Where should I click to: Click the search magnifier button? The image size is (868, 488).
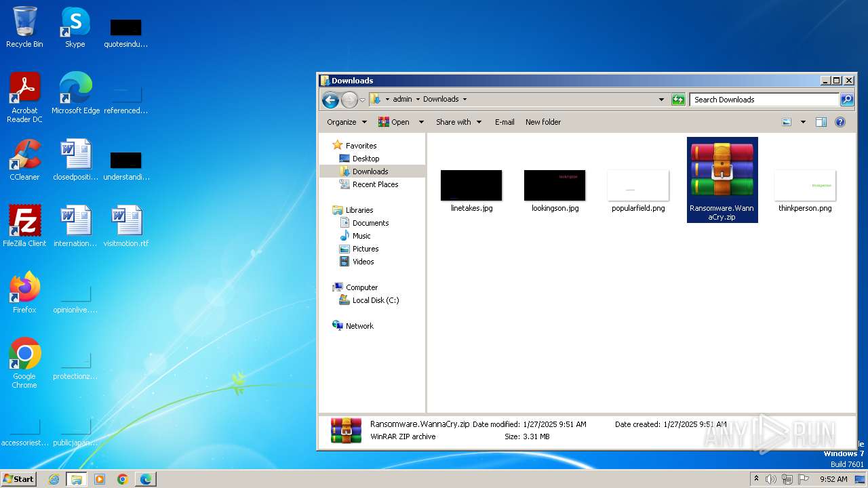click(x=846, y=100)
